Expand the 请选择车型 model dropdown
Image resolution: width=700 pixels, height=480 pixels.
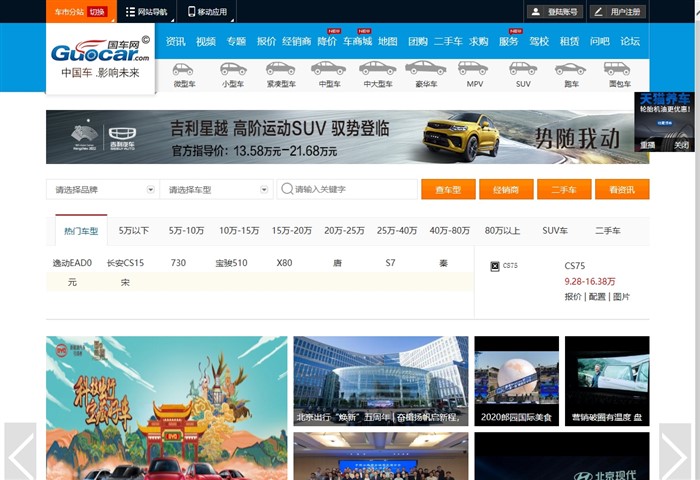216,190
